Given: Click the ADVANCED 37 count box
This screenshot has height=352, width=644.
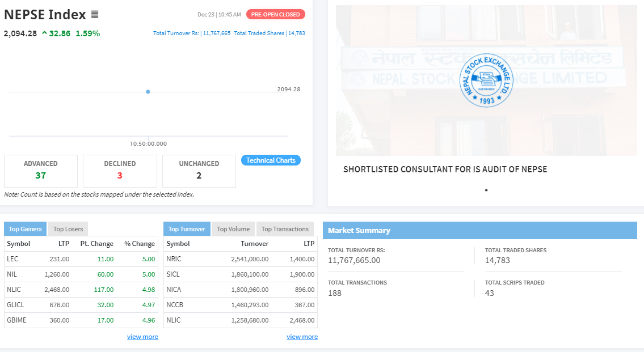Looking at the screenshot, I should (41, 171).
